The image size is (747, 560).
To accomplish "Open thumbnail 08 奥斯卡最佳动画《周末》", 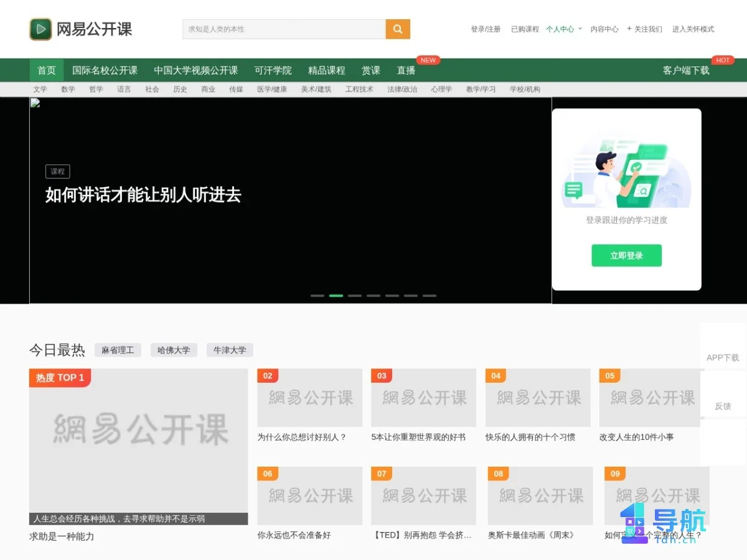I will click(540, 496).
